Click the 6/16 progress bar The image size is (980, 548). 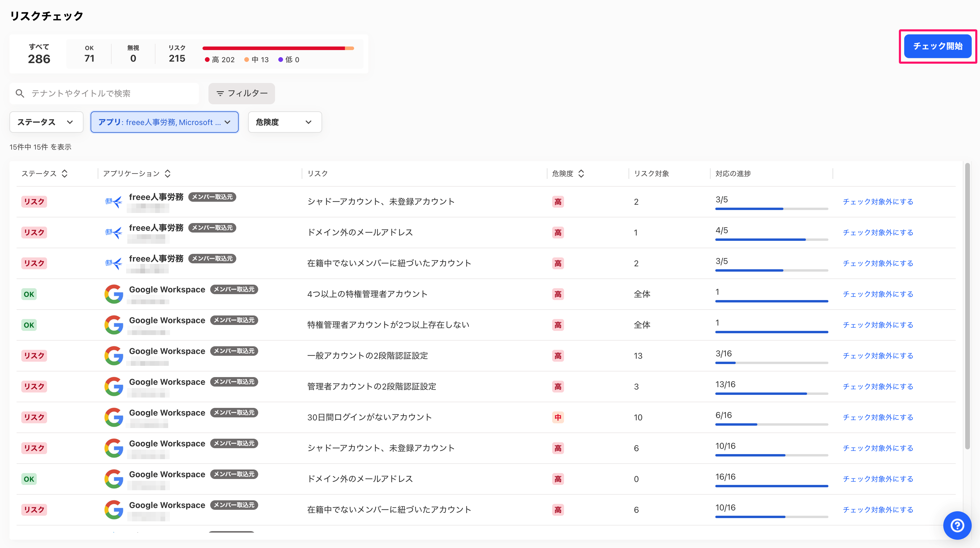(772, 424)
